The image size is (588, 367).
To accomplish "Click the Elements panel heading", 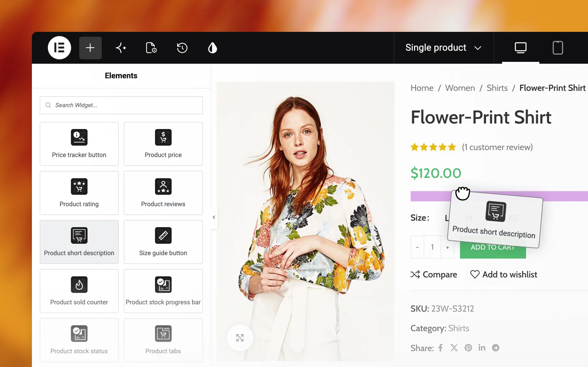I will click(121, 76).
